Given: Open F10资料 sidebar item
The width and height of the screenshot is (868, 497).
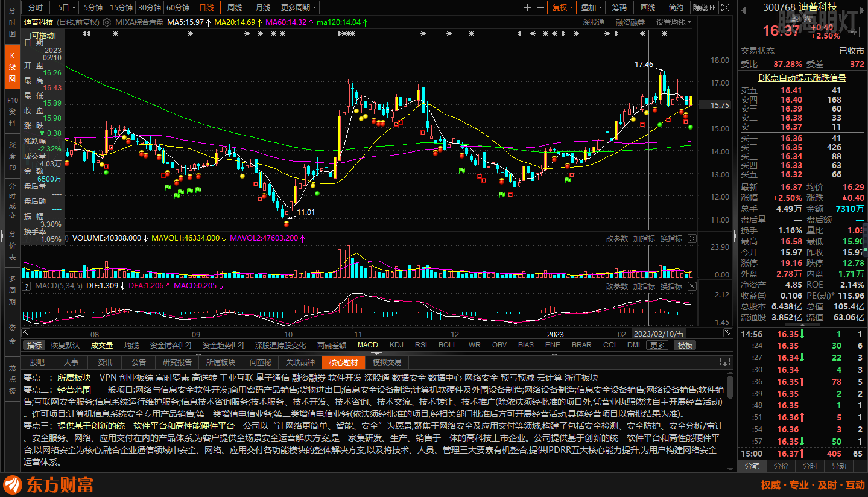Looking at the screenshot, I should point(12,112).
